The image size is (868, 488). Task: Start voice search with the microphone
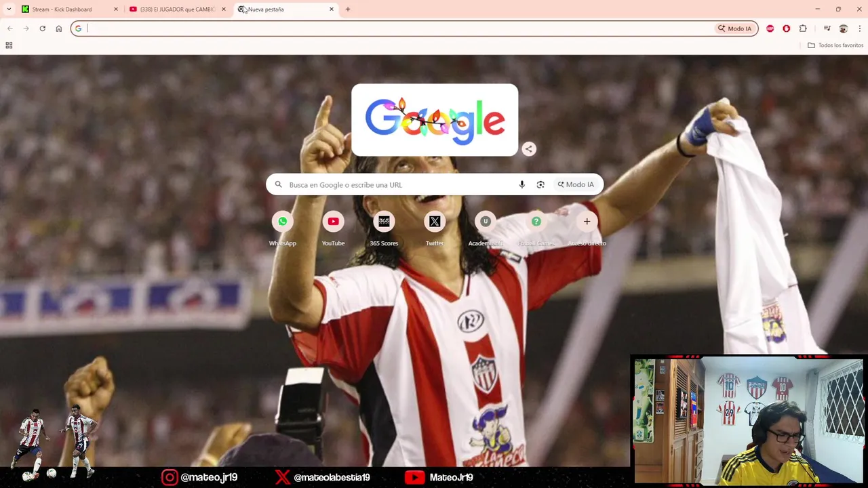point(521,184)
